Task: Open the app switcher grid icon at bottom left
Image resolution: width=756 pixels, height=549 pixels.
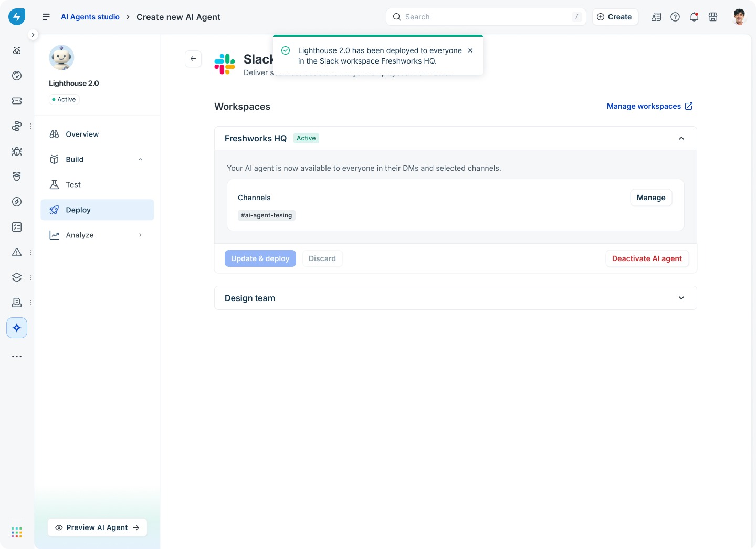Action: point(17,533)
